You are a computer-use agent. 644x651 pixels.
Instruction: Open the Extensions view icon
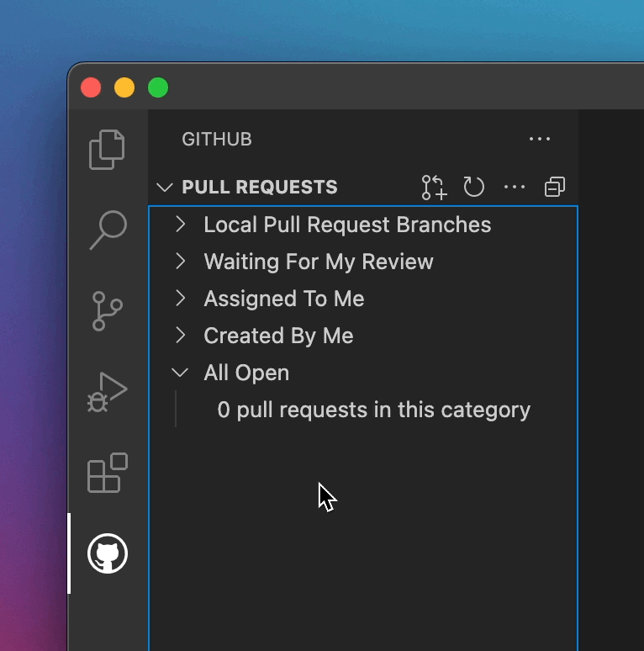[x=108, y=473]
